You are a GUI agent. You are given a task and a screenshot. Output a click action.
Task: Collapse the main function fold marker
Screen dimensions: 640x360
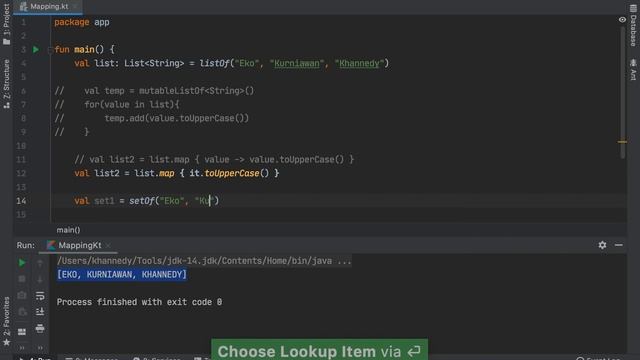tap(50, 50)
